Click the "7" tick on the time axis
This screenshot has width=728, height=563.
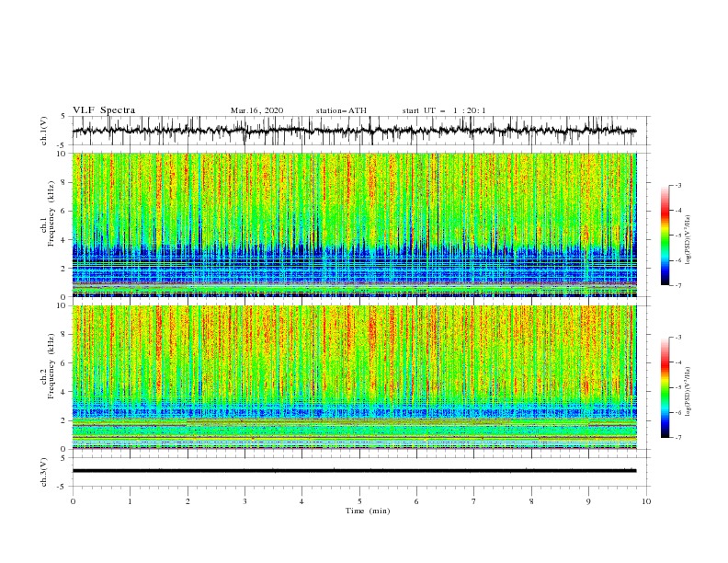[474, 501]
